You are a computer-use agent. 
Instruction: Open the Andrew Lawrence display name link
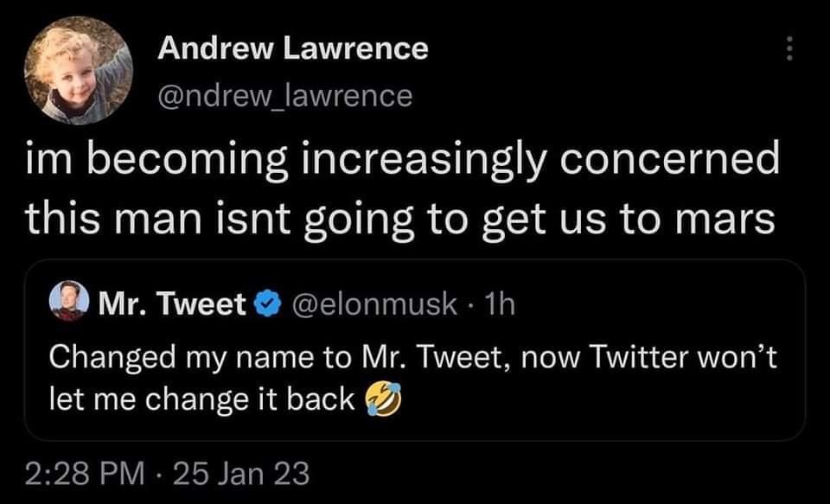coord(292,48)
